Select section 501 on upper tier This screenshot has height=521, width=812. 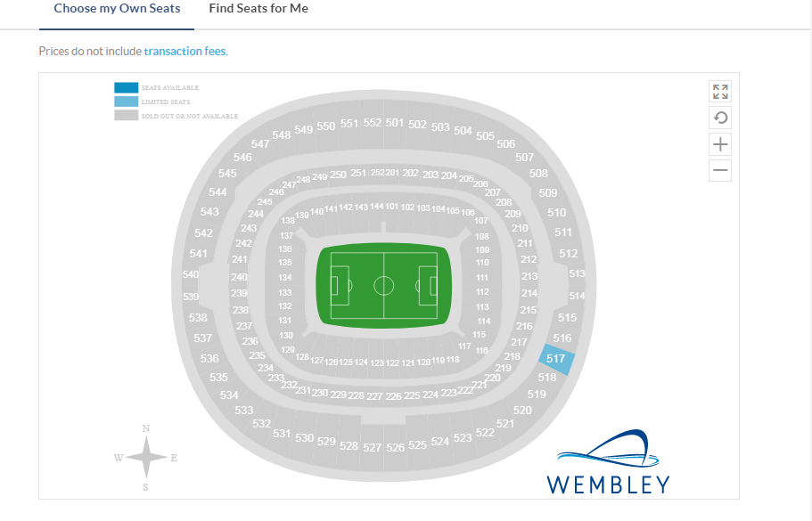point(395,123)
